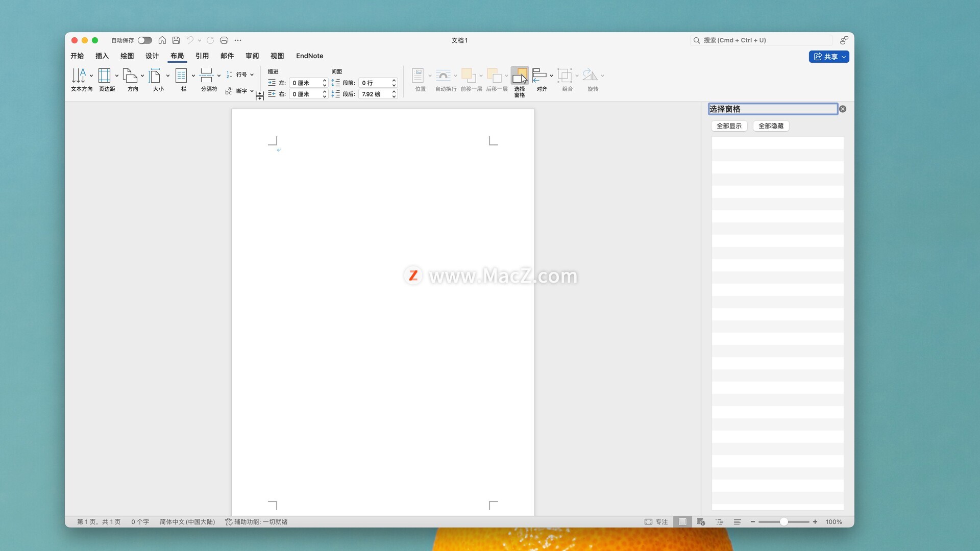
Task: Click the zoom slider handle
Action: pyautogui.click(x=783, y=522)
